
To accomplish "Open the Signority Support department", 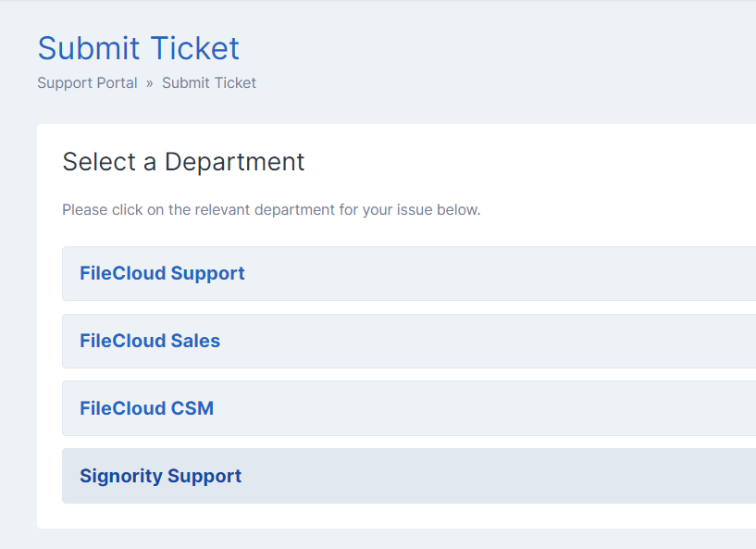I will tap(160, 476).
